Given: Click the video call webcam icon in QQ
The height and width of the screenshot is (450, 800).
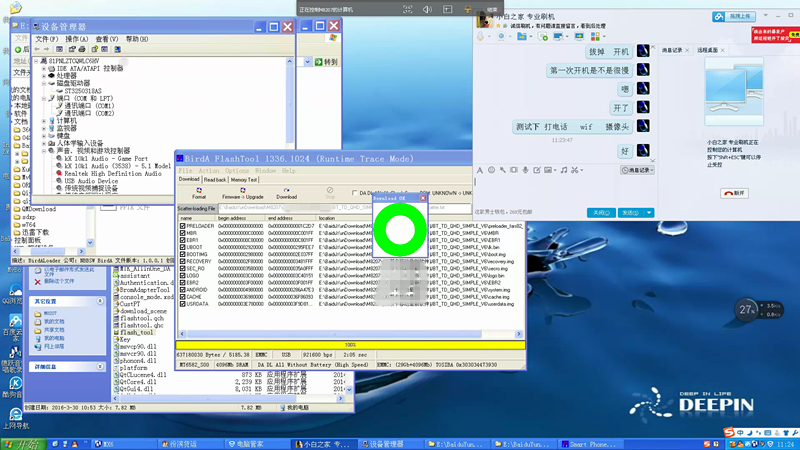Looking at the screenshot, I should 501,36.
